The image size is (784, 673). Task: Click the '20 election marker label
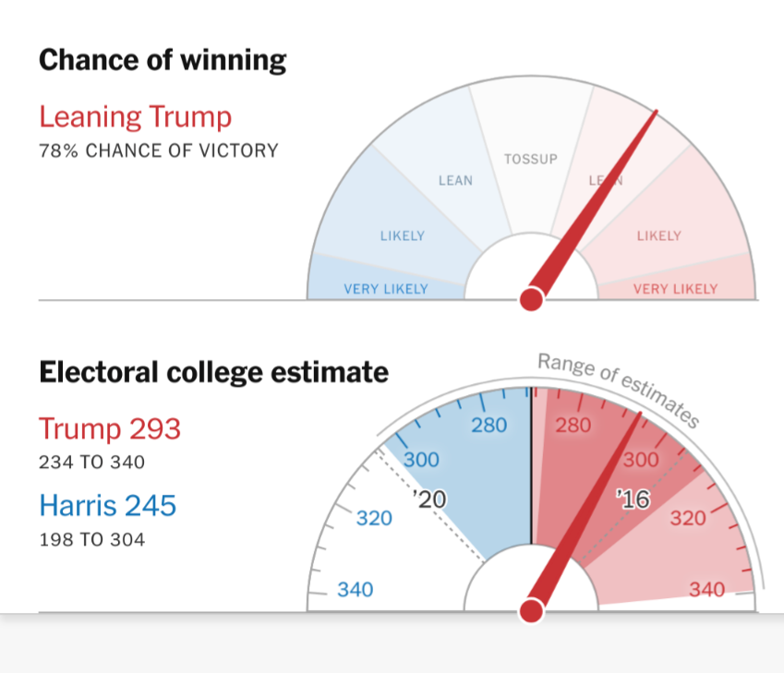(x=429, y=499)
